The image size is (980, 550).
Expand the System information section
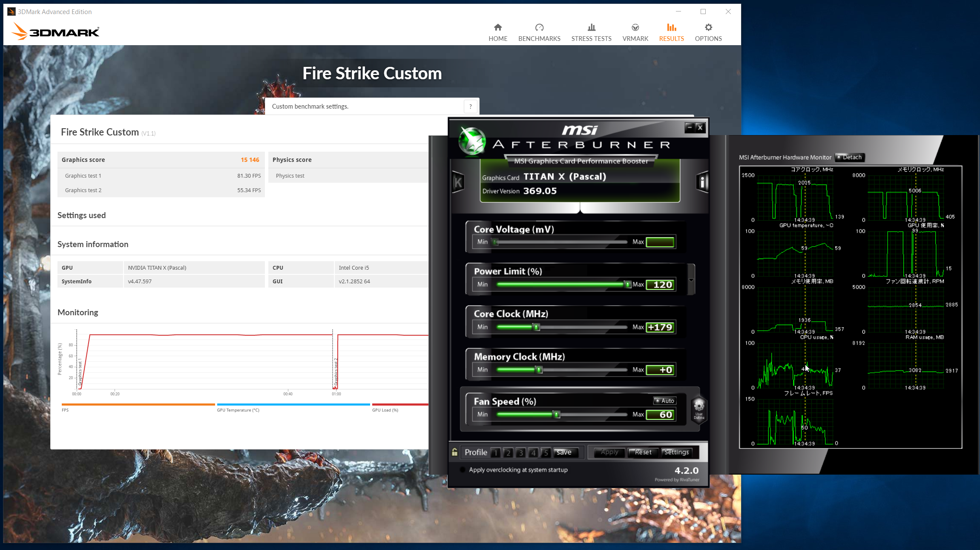tap(92, 244)
